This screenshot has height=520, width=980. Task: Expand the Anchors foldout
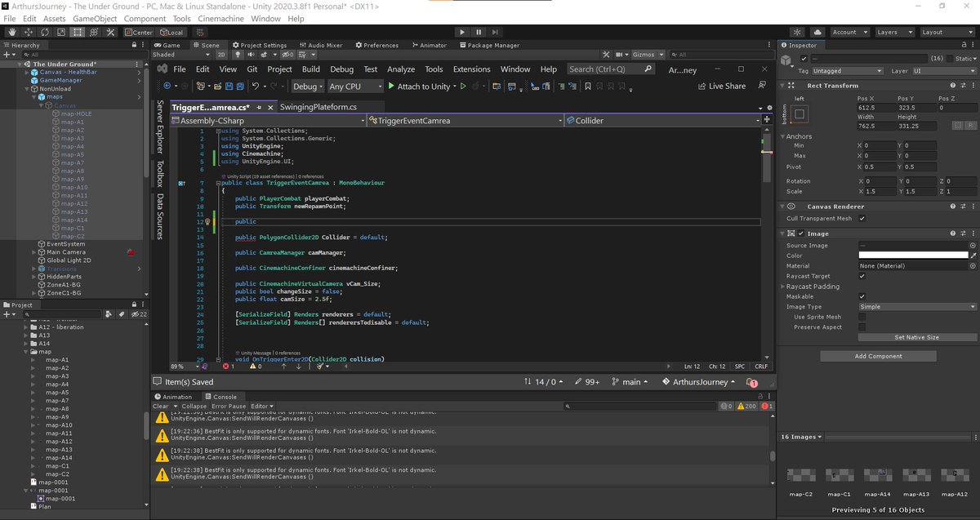[x=782, y=136]
